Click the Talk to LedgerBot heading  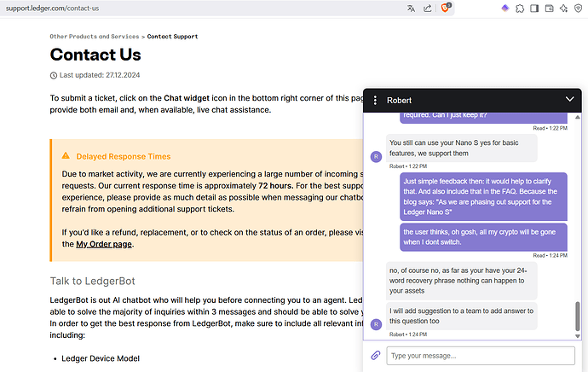[x=92, y=282]
